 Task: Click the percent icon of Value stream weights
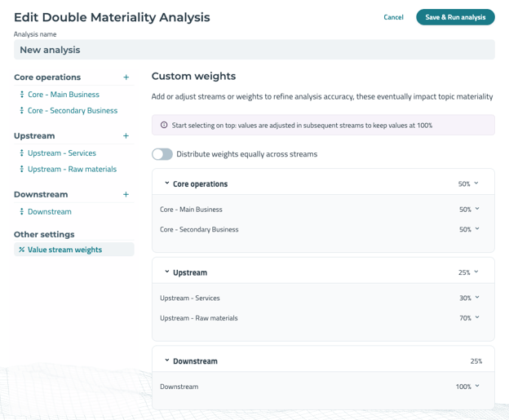pos(22,250)
